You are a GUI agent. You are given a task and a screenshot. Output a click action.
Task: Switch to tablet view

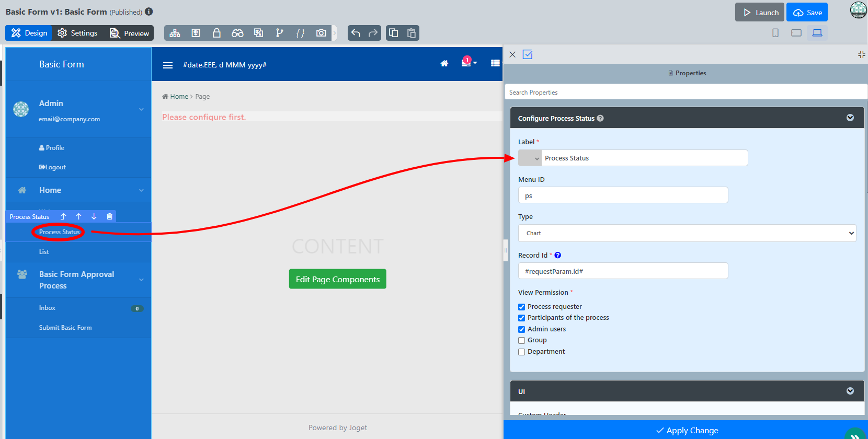(796, 33)
